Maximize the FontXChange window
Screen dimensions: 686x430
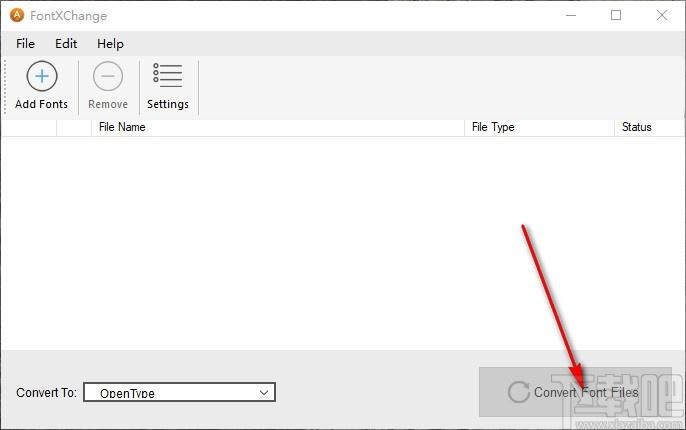pos(616,15)
